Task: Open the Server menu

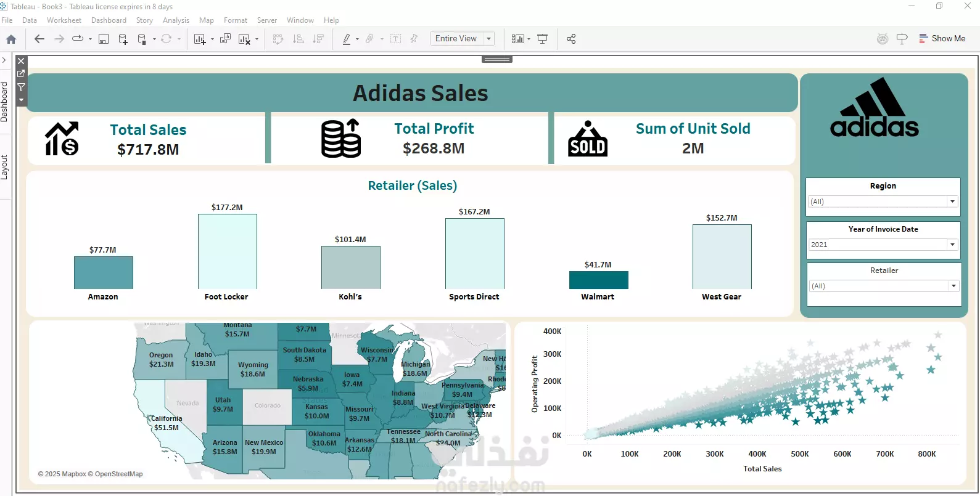Action: pyautogui.click(x=267, y=20)
